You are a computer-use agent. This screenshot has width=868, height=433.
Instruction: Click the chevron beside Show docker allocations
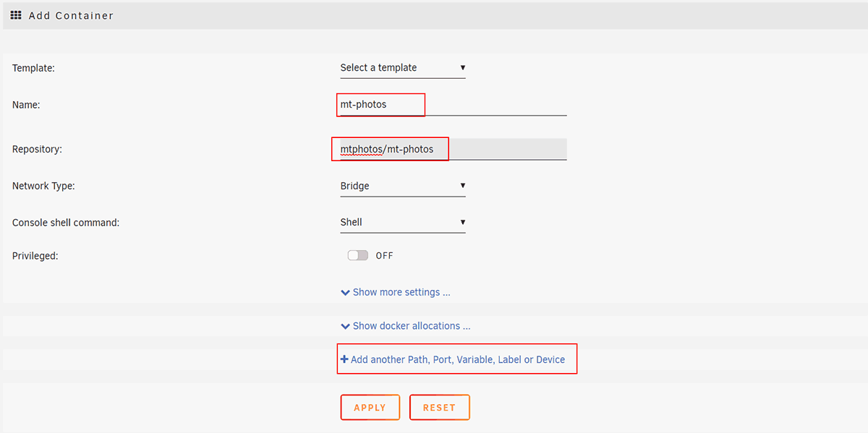tap(345, 325)
